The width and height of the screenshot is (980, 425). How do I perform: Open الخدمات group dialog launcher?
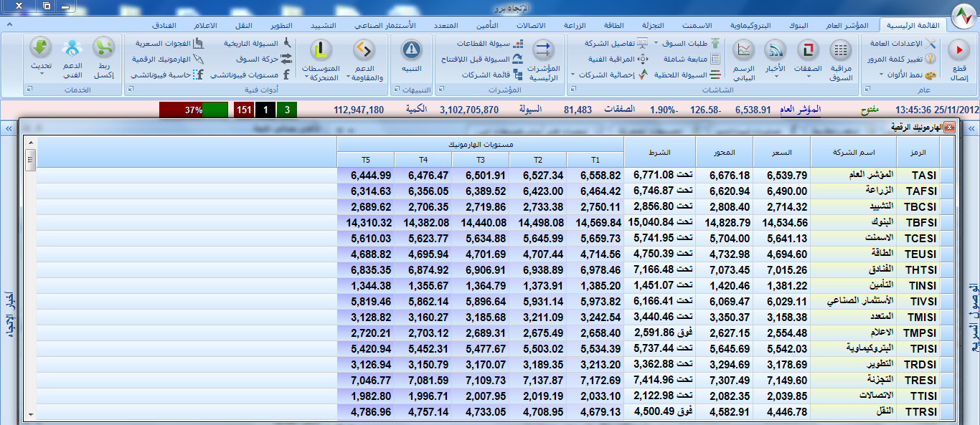click(x=30, y=90)
